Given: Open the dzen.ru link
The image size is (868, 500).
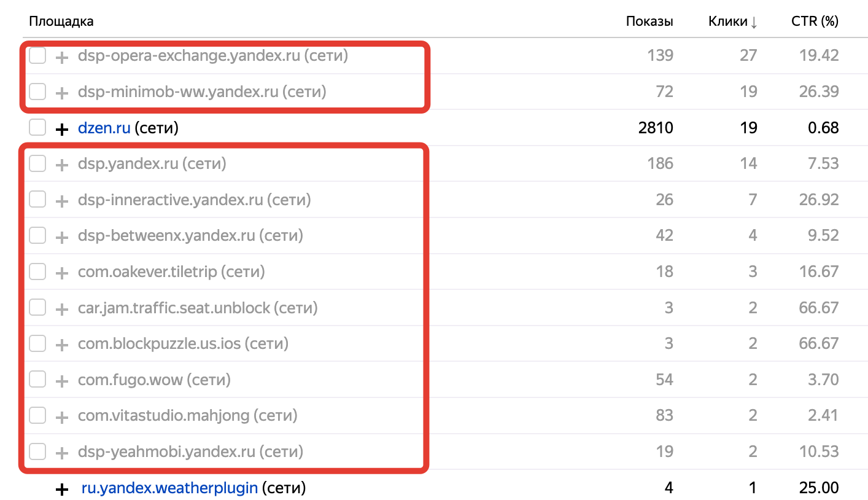Looking at the screenshot, I should click(104, 128).
